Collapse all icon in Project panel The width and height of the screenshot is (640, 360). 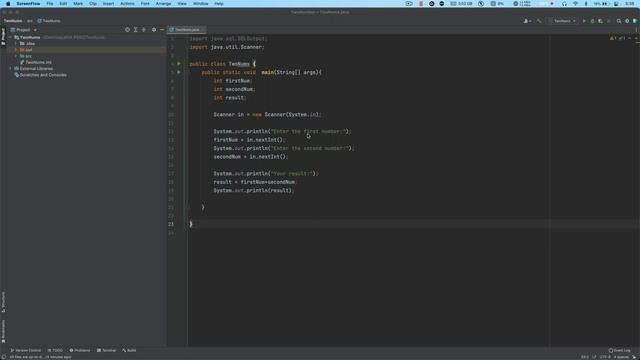pos(144,30)
